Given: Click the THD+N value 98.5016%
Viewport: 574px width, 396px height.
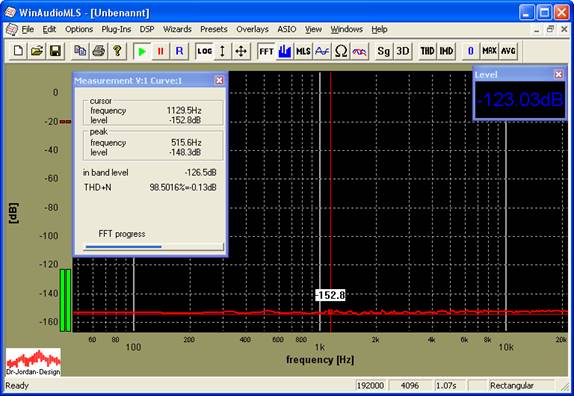Looking at the screenshot, I should [183, 187].
